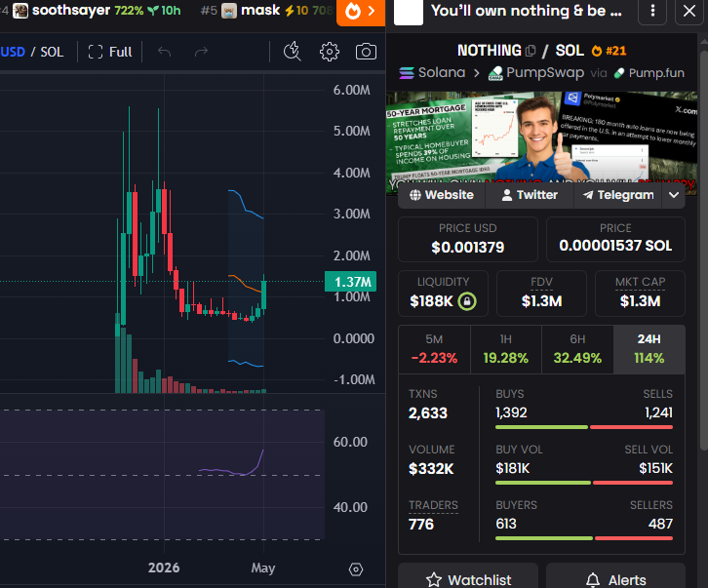
Task: Redo the chart action
Action: pyautogui.click(x=201, y=52)
